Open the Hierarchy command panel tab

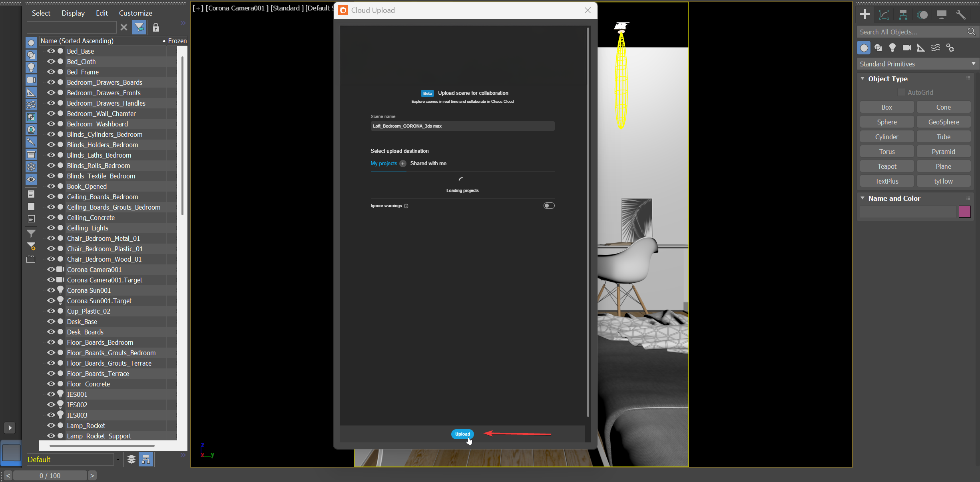903,15
